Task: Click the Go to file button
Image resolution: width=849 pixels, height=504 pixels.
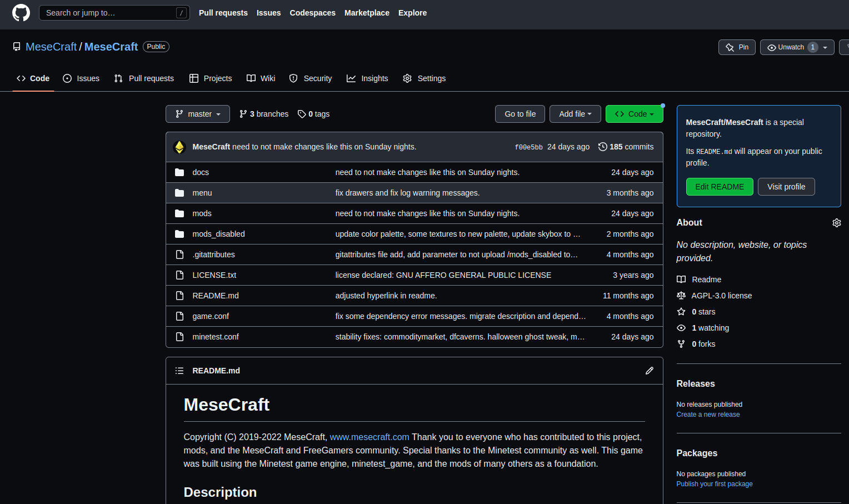Action: click(520, 114)
